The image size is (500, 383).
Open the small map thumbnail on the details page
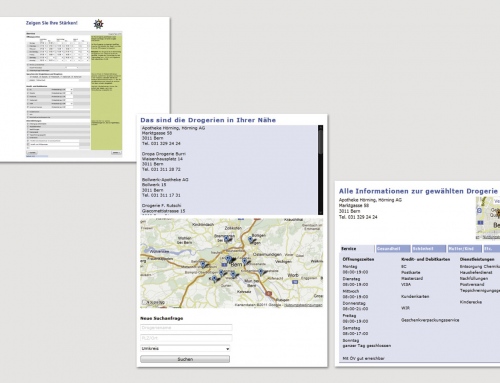[488, 218]
